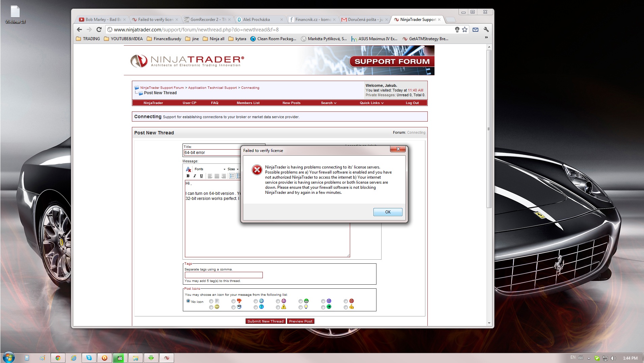
Task: Choose the thumbs-up post icon radio
Action: click(x=346, y=307)
